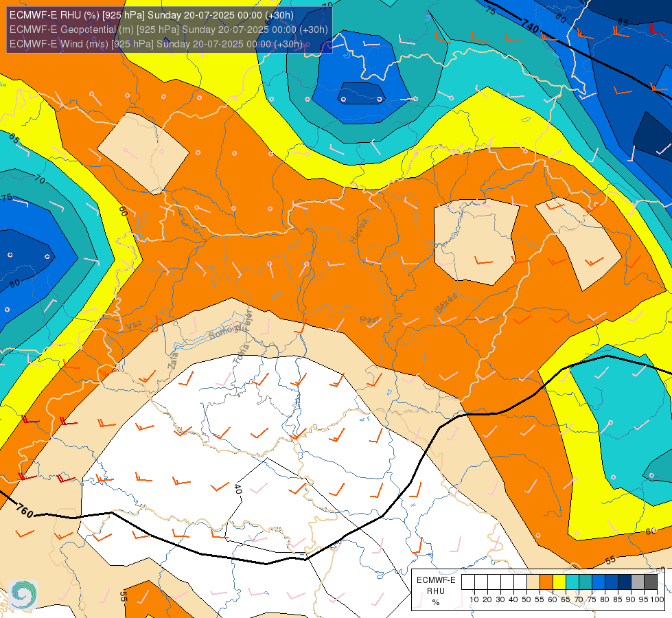Image resolution: width=672 pixels, height=618 pixels.
Task: Click the Békés county label
Action: [446, 304]
